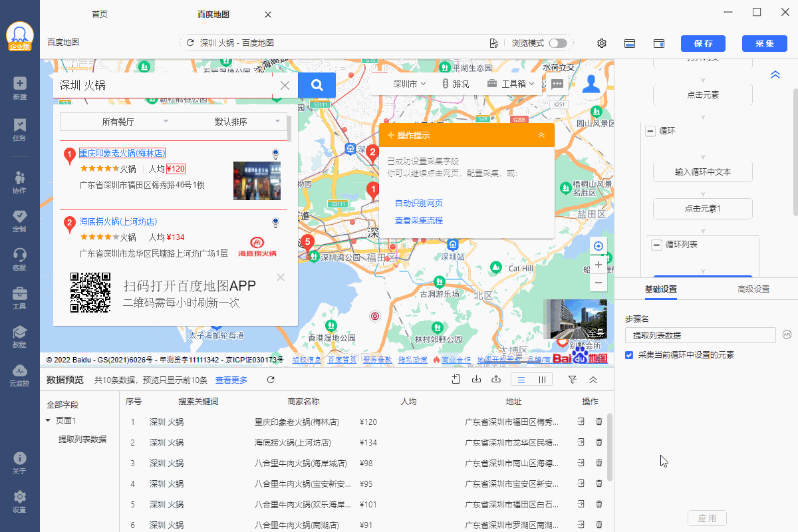Click the import (download) icon in preview toolbar
The height and width of the screenshot is (532, 798).
pyautogui.click(x=476, y=380)
